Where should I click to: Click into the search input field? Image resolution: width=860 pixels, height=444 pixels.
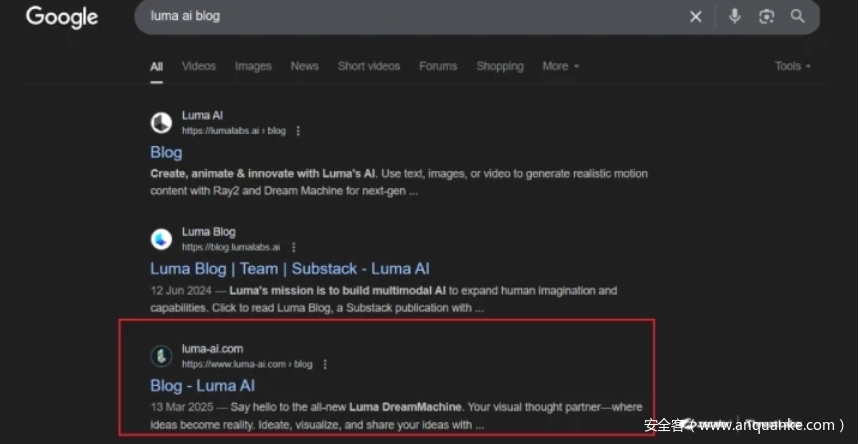click(400, 16)
